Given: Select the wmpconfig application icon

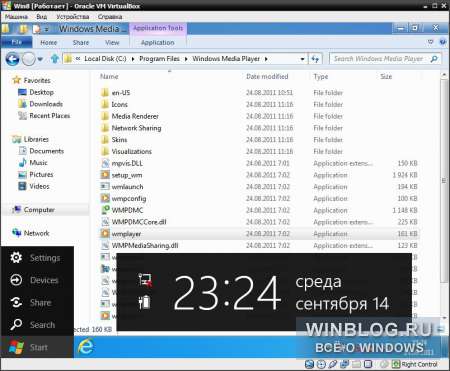Looking at the screenshot, I should tap(105, 198).
